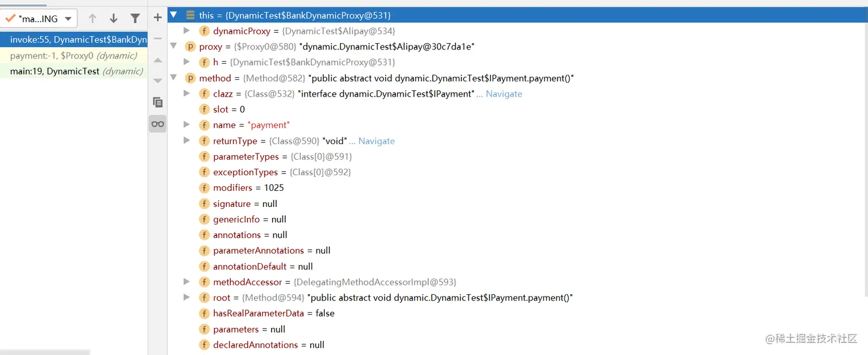The height and width of the screenshot is (355, 868).
Task: Click the value "payment" of name
Action: 269,125
